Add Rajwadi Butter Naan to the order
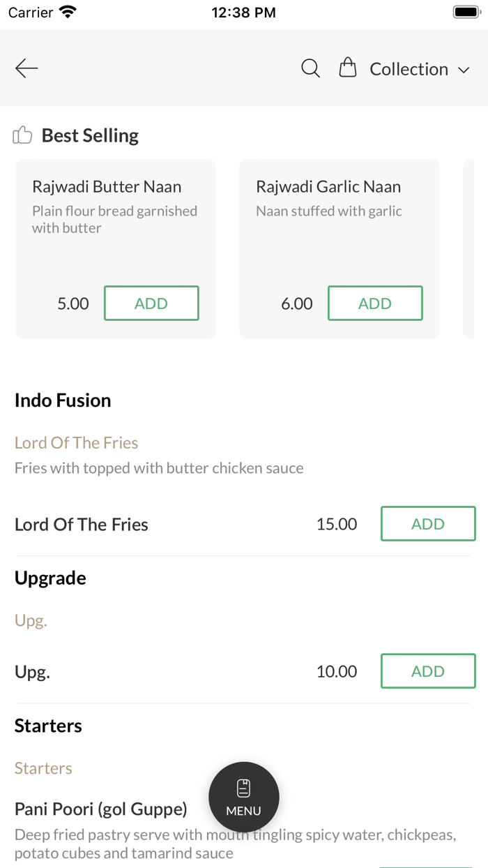Screen dimensions: 488x868 click(x=151, y=303)
